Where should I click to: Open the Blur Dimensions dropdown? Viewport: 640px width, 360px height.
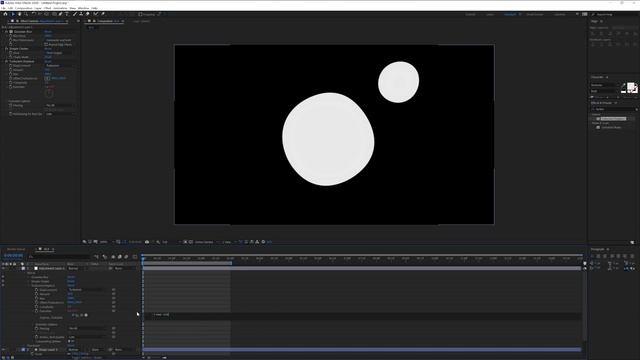point(60,40)
